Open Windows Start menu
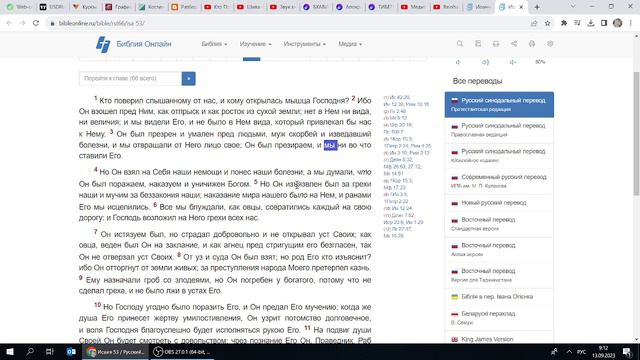This screenshot has width=640, height=360. click(10, 351)
